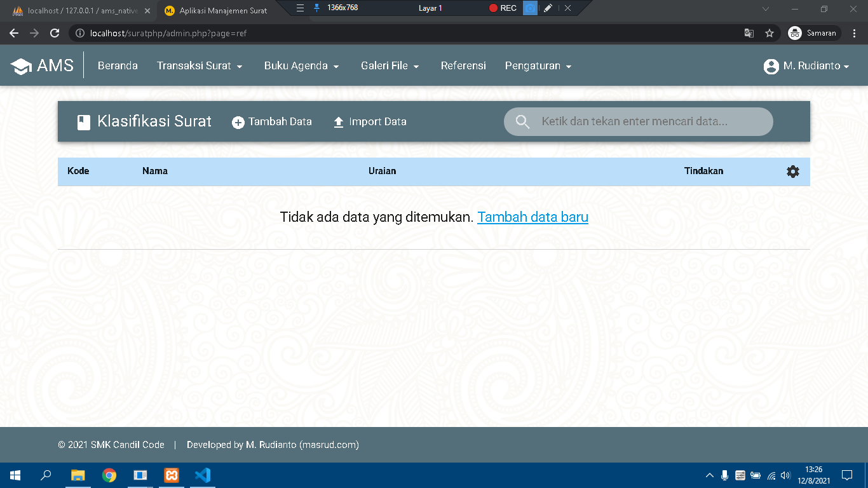Click the recorder pin icon

tap(317, 8)
